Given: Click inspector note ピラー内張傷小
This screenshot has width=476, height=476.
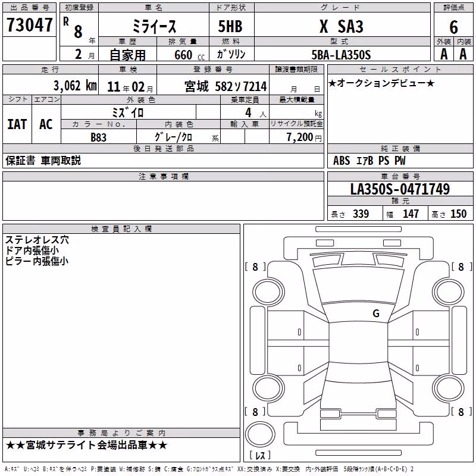Looking at the screenshot, I should (37, 261).
